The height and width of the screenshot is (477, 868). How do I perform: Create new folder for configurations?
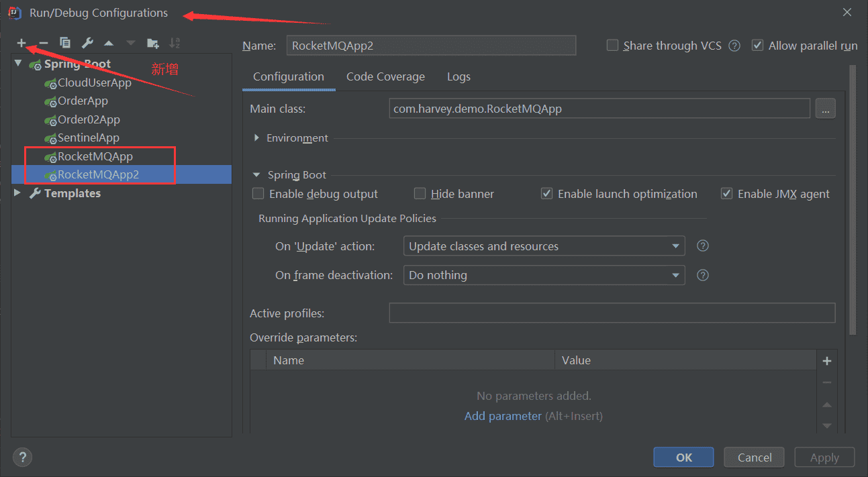tap(153, 43)
